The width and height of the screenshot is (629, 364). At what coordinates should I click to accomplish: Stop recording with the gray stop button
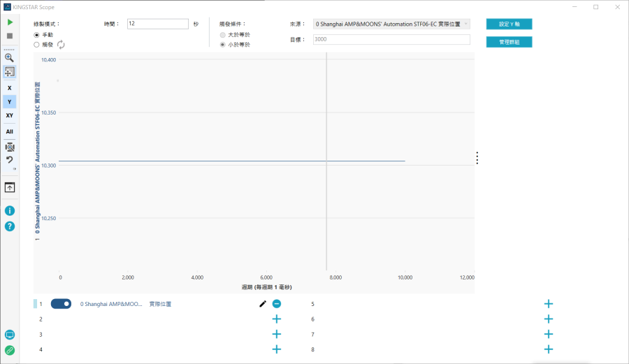coord(10,36)
